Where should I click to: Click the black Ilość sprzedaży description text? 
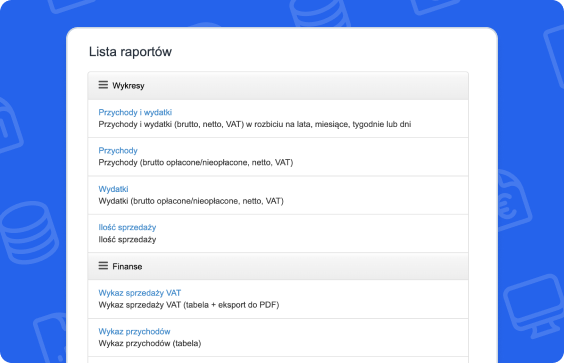[x=127, y=240]
